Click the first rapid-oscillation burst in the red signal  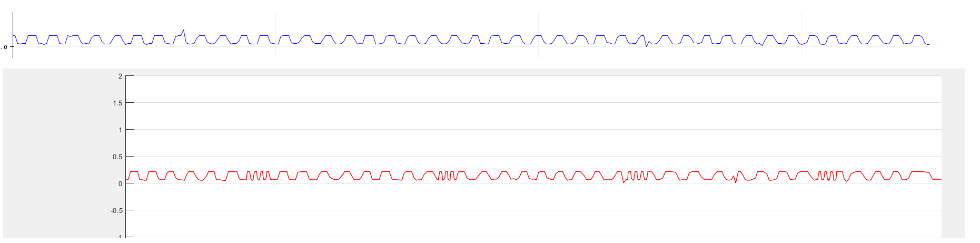258,176
